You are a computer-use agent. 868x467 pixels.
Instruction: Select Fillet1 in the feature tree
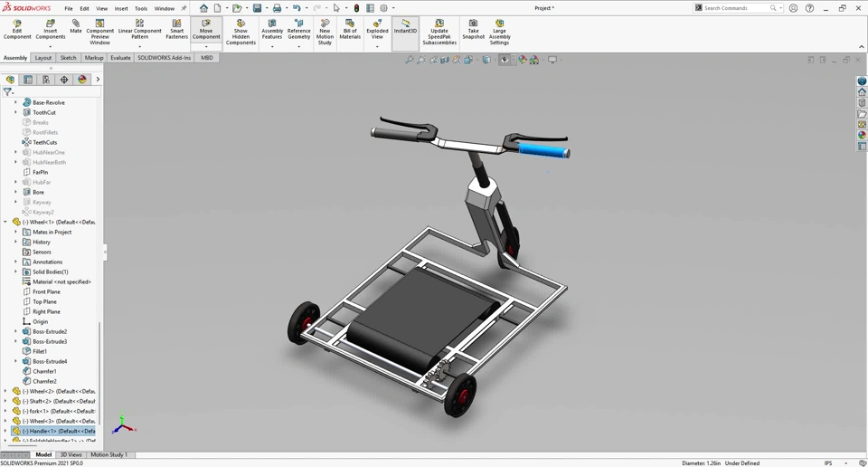[x=39, y=351]
